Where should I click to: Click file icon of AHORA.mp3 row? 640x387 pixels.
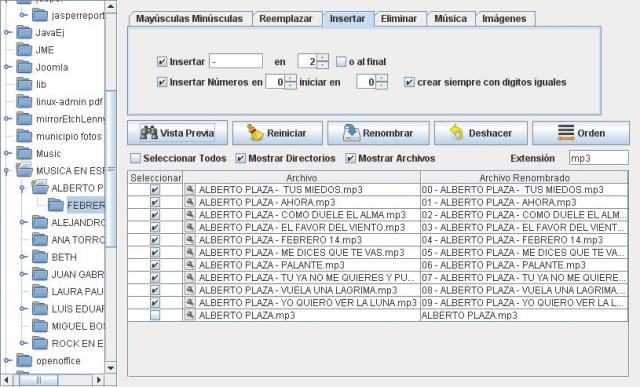coord(190,202)
